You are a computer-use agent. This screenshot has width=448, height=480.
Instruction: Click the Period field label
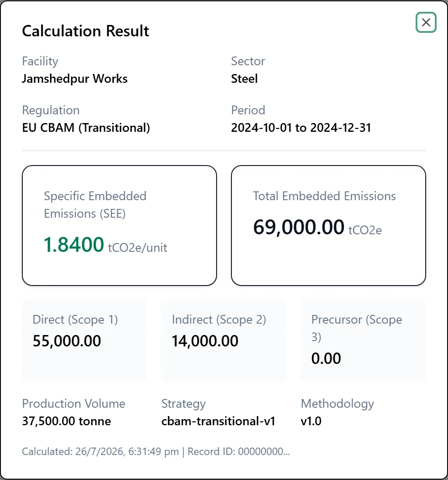(248, 110)
